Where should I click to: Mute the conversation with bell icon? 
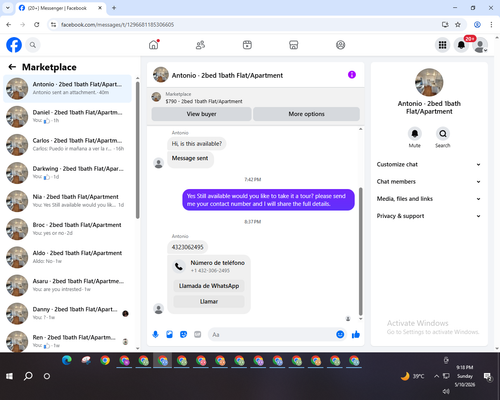coord(414,134)
